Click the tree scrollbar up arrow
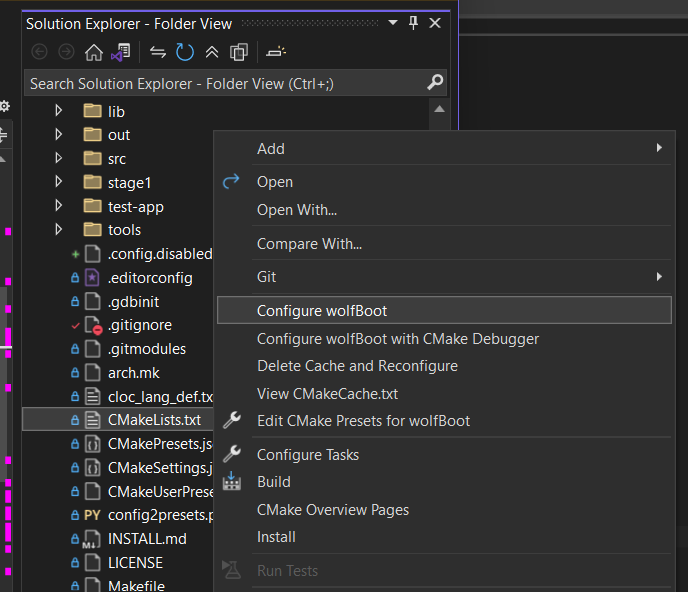Screen dimensions: 688x592 click(439, 109)
